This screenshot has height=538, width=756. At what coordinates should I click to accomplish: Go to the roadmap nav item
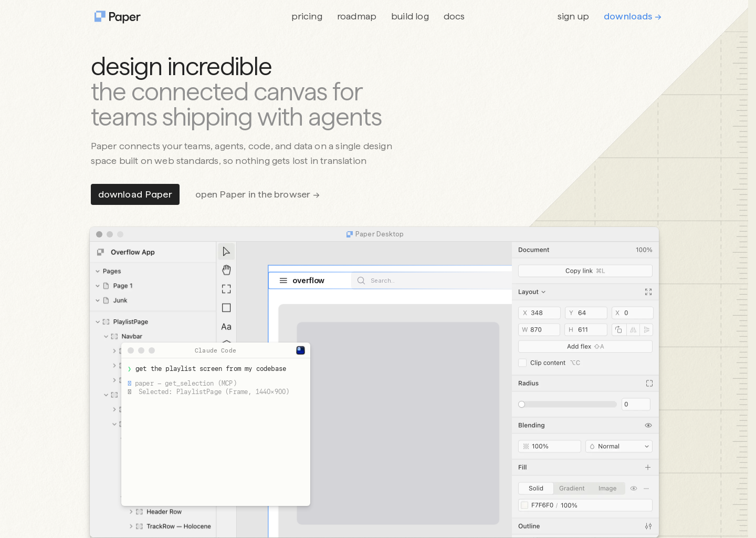click(357, 17)
